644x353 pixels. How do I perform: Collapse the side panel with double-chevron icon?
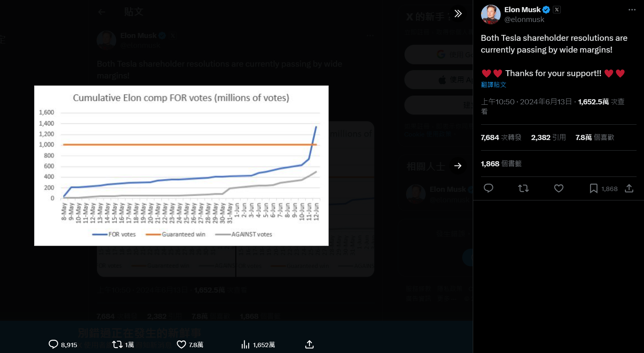458,14
